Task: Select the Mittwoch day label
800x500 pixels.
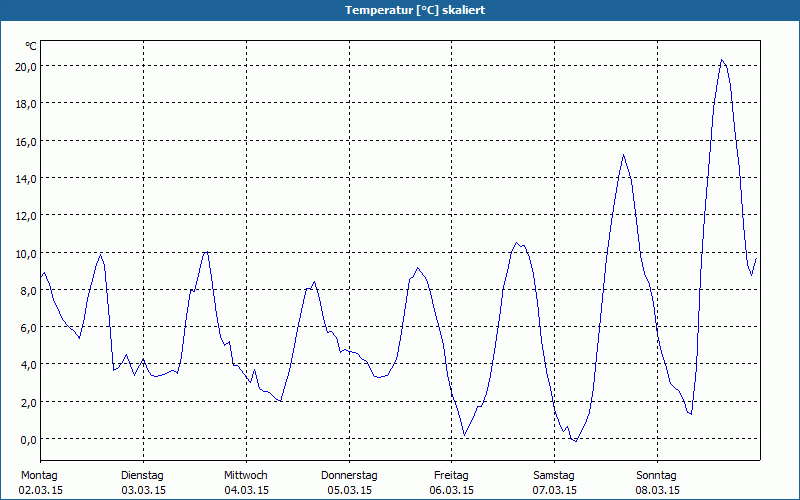Action: point(245,475)
